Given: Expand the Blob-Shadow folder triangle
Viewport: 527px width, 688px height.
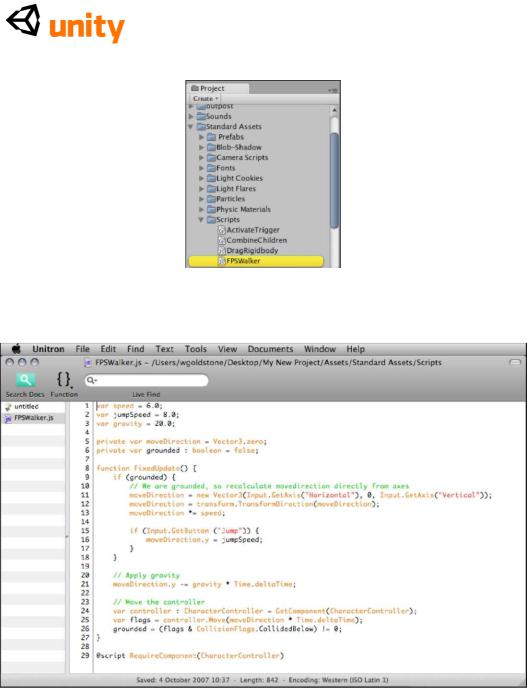Looking at the screenshot, I should tap(201, 147).
